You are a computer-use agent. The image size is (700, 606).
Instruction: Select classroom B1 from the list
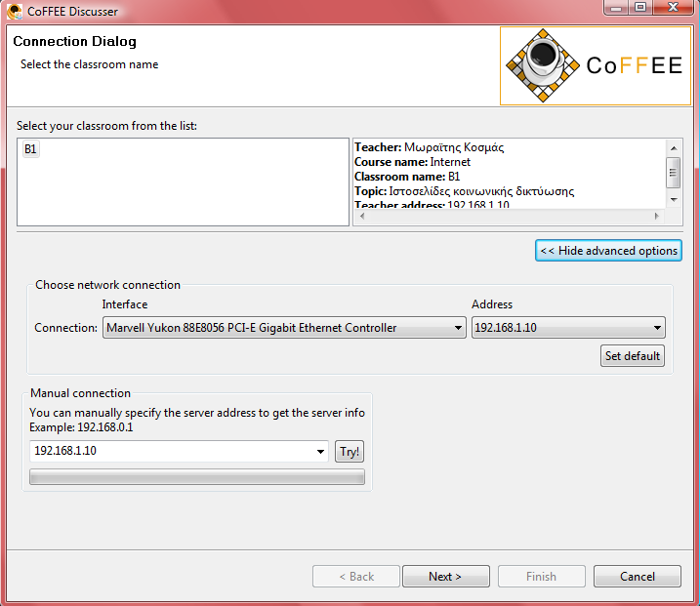click(30, 149)
